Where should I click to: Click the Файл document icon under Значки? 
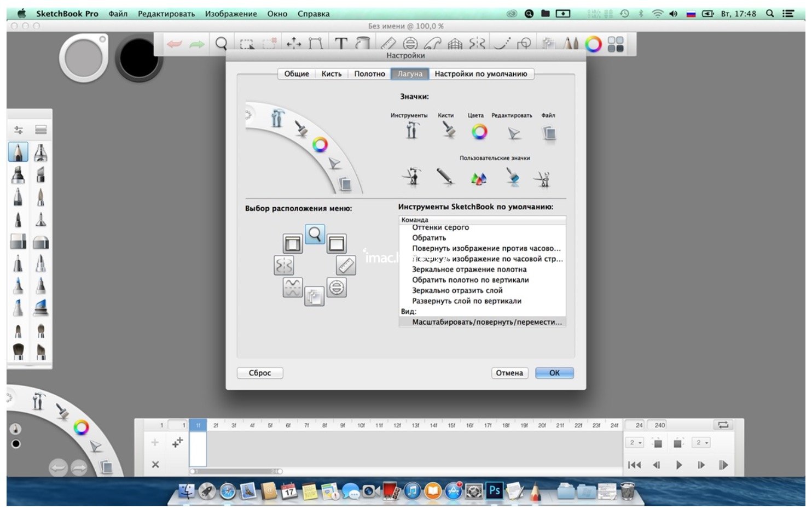pyautogui.click(x=549, y=133)
